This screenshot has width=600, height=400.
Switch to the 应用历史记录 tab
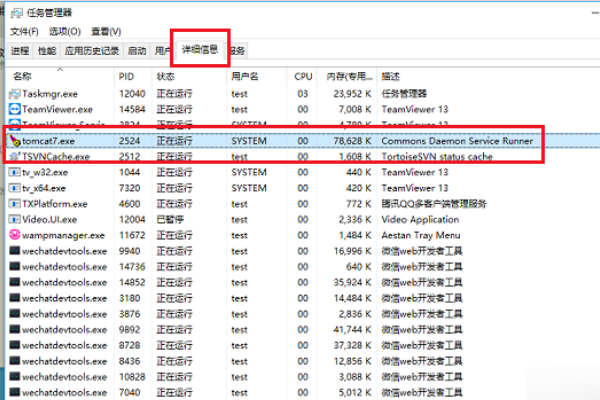point(92,51)
